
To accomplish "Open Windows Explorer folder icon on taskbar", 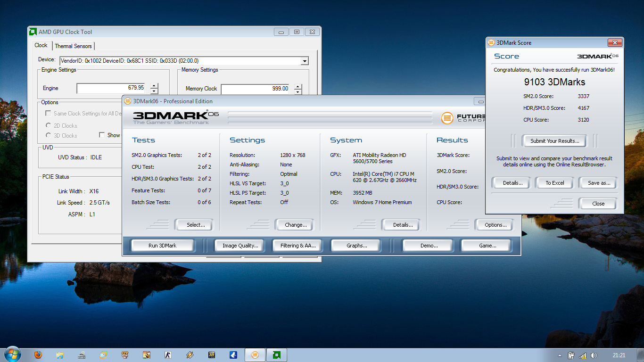I will tap(60, 355).
